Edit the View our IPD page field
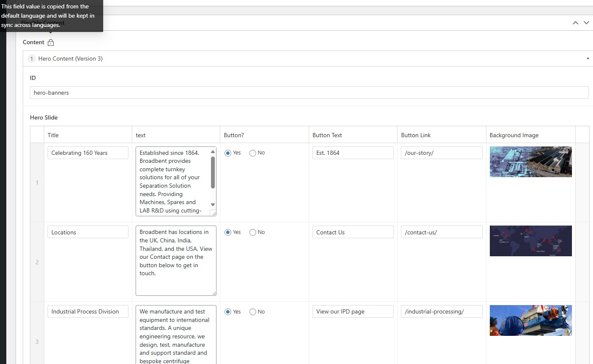Screen dimensions: 593x364 click(353, 311)
